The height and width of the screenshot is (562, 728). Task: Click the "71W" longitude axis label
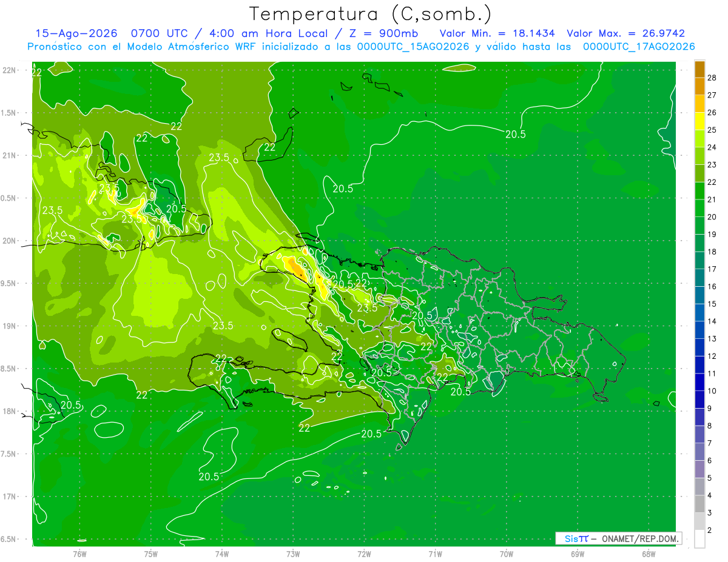pyautogui.click(x=435, y=554)
